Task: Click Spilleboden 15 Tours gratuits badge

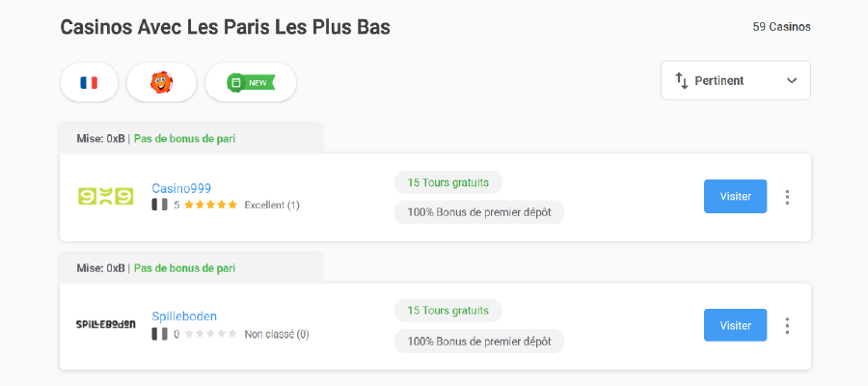Action: coord(448,311)
